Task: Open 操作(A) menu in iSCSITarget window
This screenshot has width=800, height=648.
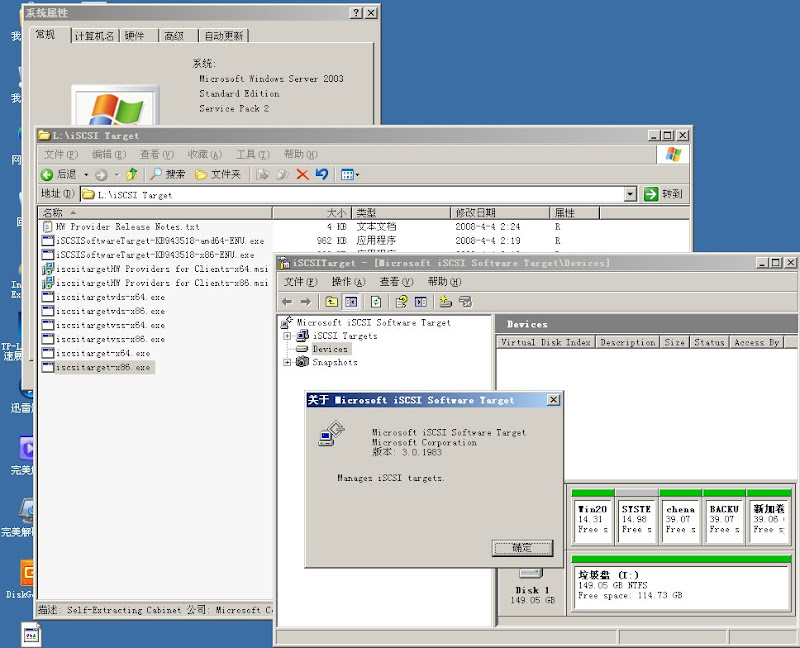Action: (x=348, y=282)
